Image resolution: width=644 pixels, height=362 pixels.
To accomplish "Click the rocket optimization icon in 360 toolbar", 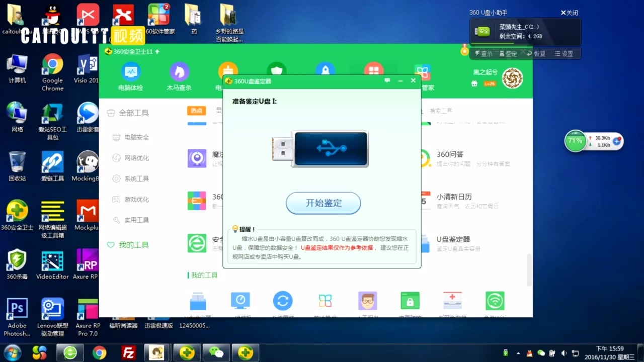I will pos(325,69).
